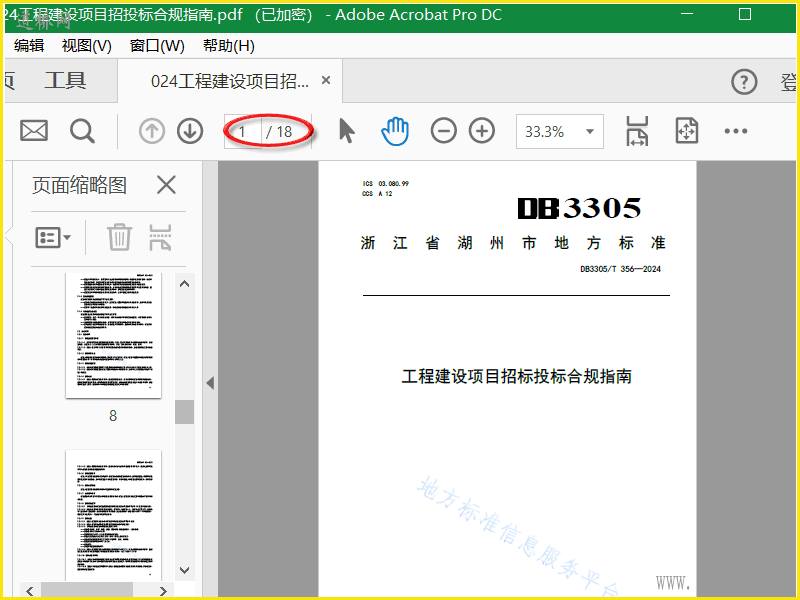Minimize the Acrobat window
Screen dimensions: 800x600
687,14
